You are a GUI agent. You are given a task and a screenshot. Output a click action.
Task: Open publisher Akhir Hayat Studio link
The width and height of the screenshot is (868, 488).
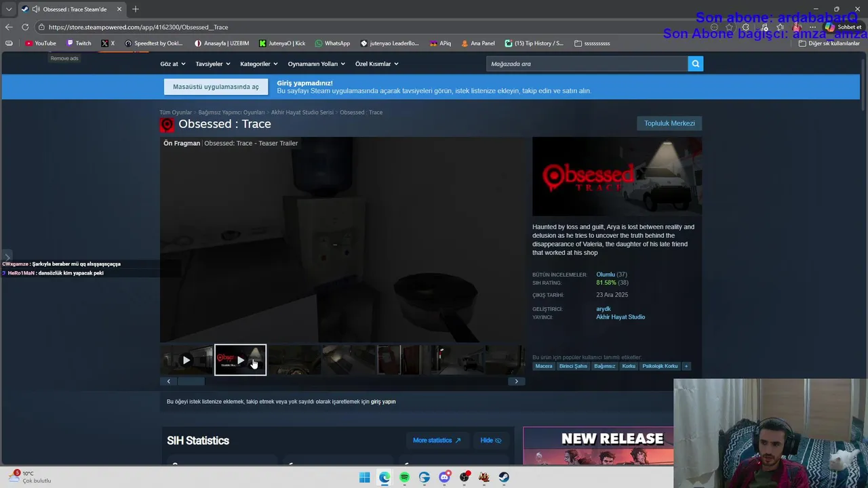click(620, 317)
